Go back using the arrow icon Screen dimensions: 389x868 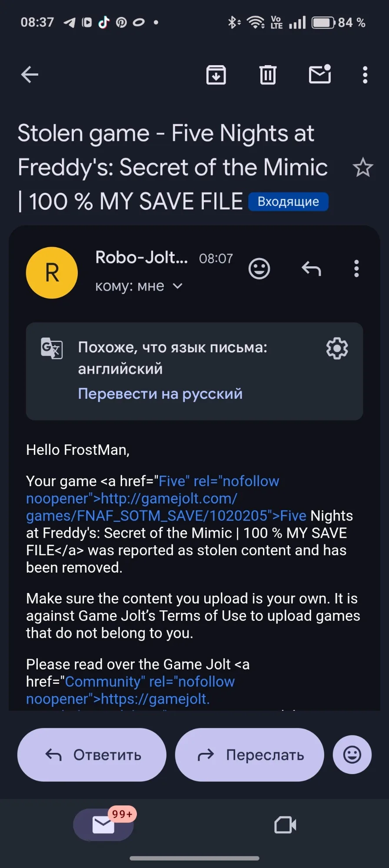pyautogui.click(x=30, y=75)
